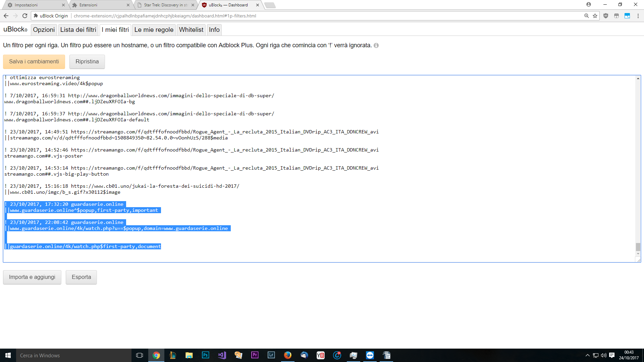Adjust the speaker volume from the system tray
This screenshot has height=362, width=644.
pos(604,355)
